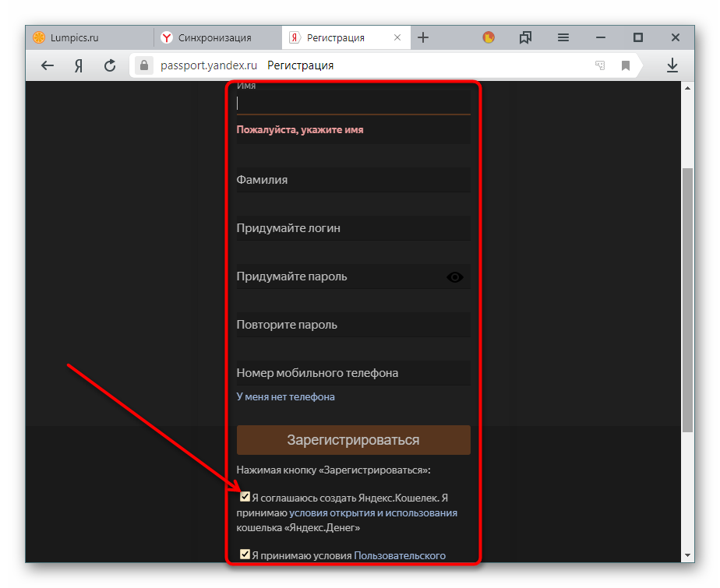Click the 'У меня нет телефона' link
The height and width of the screenshot is (588, 720).
click(285, 396)
